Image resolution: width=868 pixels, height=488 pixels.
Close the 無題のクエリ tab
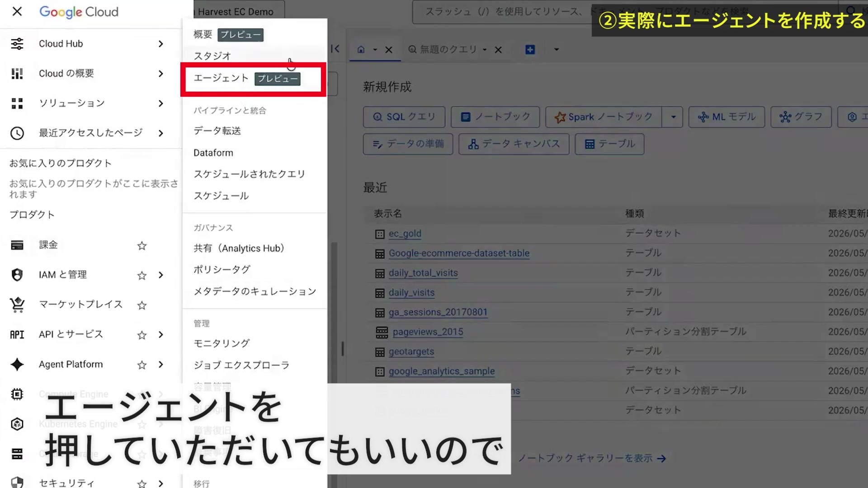[x=498, y=50]
